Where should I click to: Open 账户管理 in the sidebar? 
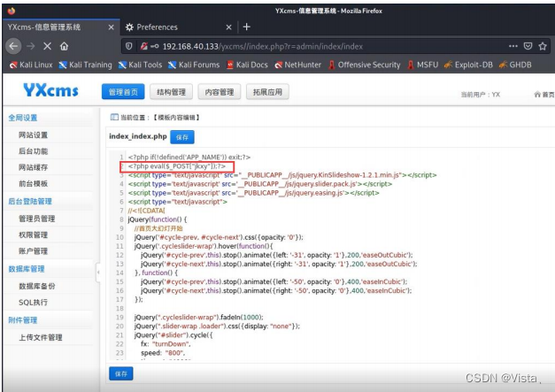pos(33,251)
